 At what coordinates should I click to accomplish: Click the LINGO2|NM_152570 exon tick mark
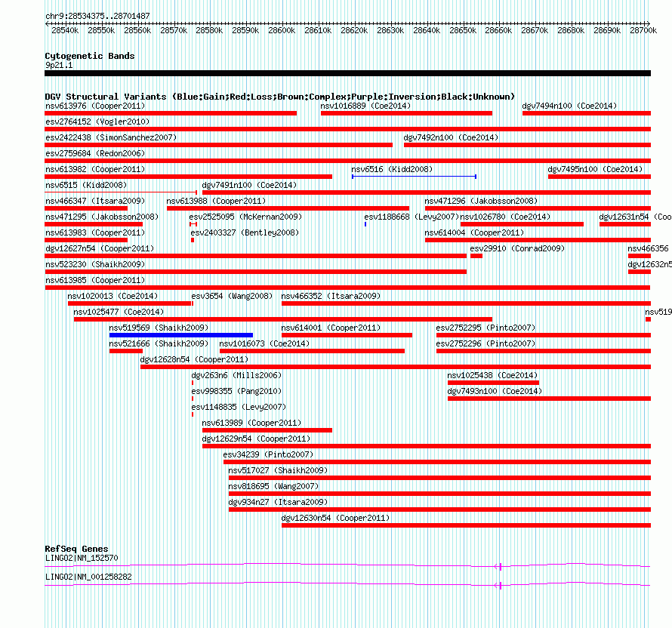[x=500, y=567]
